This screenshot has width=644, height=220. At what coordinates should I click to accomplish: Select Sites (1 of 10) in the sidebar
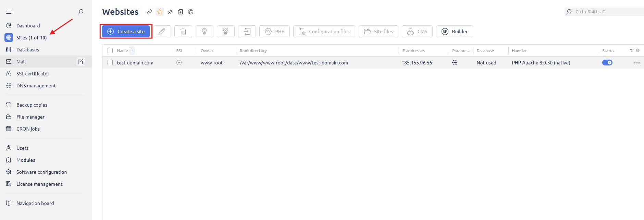point(32,38)
